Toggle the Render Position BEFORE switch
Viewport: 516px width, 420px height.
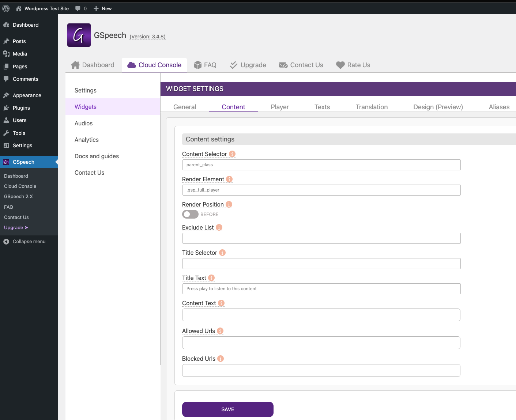tap(190, 214)
